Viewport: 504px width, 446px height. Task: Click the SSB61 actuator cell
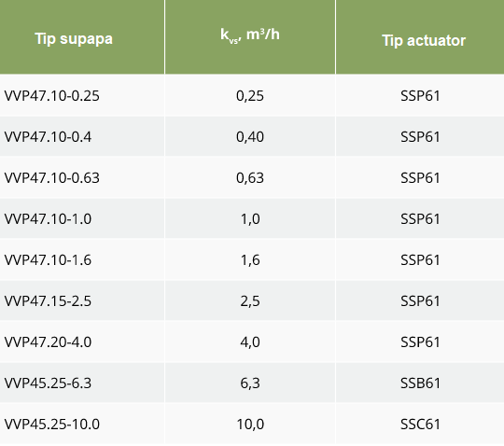(x=420, y=383)
